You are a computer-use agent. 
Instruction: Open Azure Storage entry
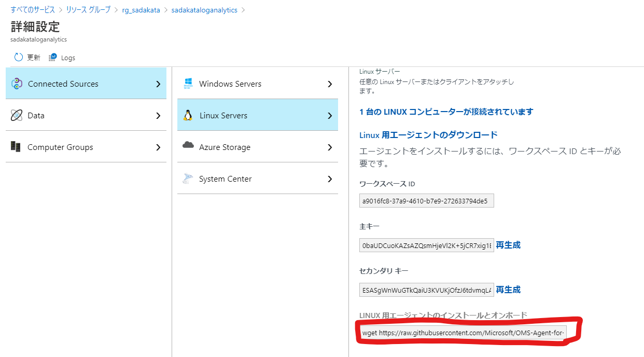click(x=258, y=147)
